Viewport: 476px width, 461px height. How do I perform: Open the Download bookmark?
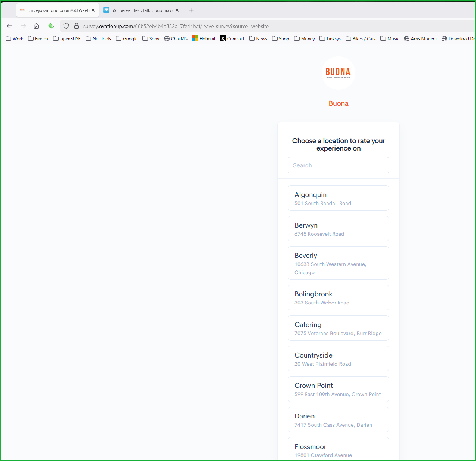[458, 38]
